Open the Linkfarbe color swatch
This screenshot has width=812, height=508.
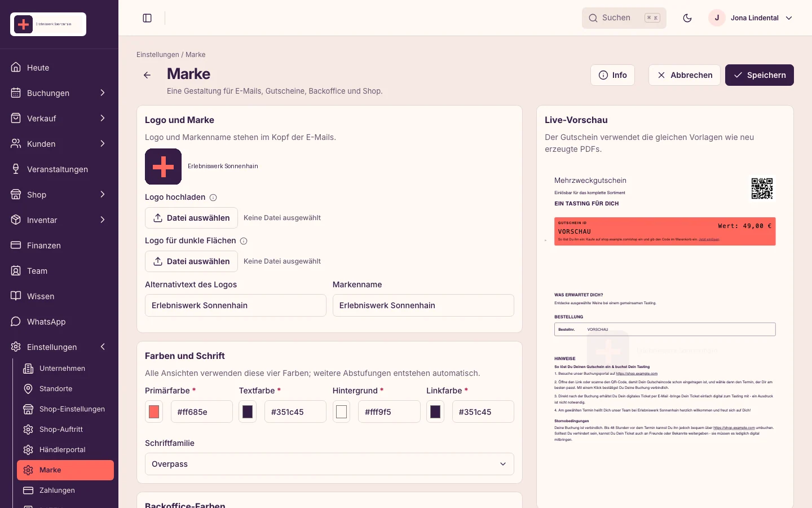[x=435, y=411]
